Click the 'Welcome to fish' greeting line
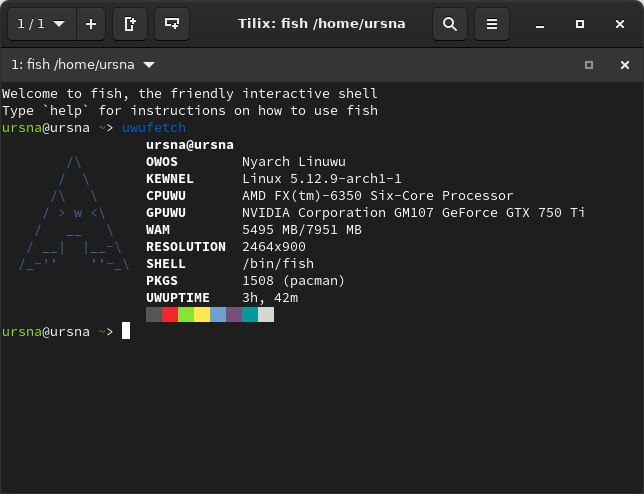The width and height of the screenshot is (644, 494). click(x=189, y=94)
